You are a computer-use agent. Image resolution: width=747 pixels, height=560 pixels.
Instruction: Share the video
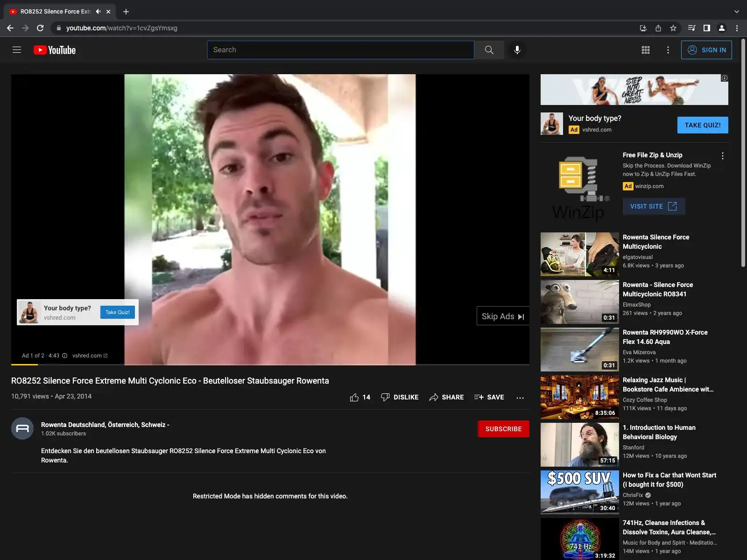[x=446, y=397]
